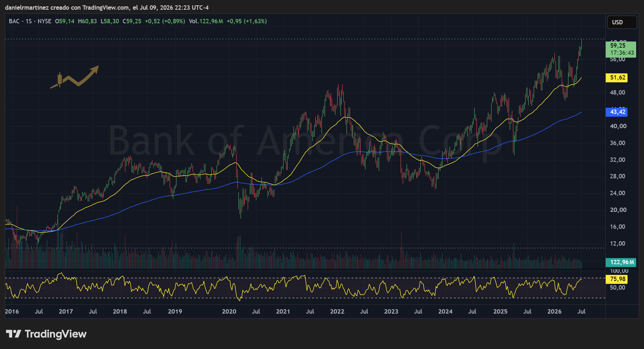Click the 2021 time axis label
The height and width of the screenshot is (349, 644).
(x=283, y=311)
